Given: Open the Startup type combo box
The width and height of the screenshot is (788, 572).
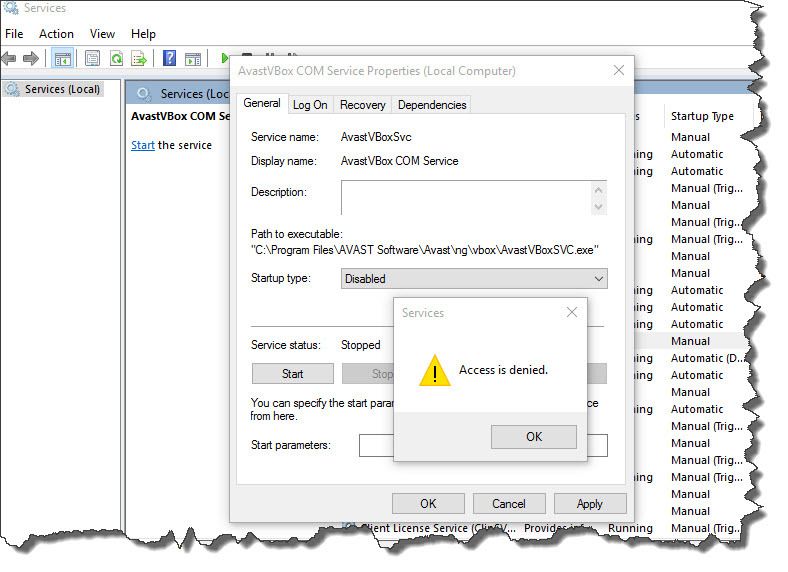Looking at the screenshot, I should click(x=474, y=278).
